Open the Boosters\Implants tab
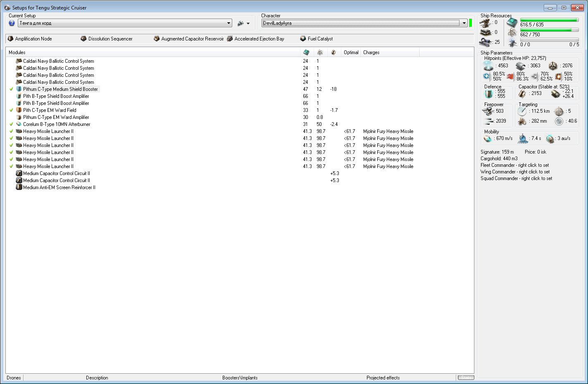The height and width of the screenshot is (384, 588). click(240, 378)
